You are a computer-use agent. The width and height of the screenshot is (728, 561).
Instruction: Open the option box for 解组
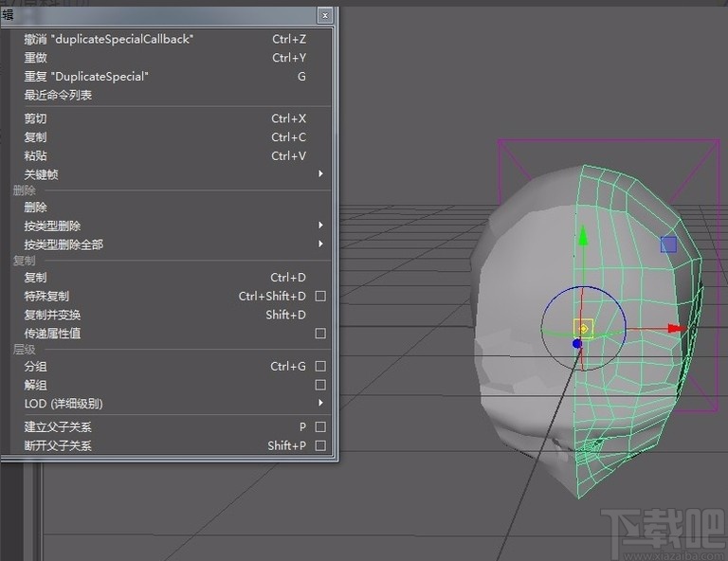point(320,386)
